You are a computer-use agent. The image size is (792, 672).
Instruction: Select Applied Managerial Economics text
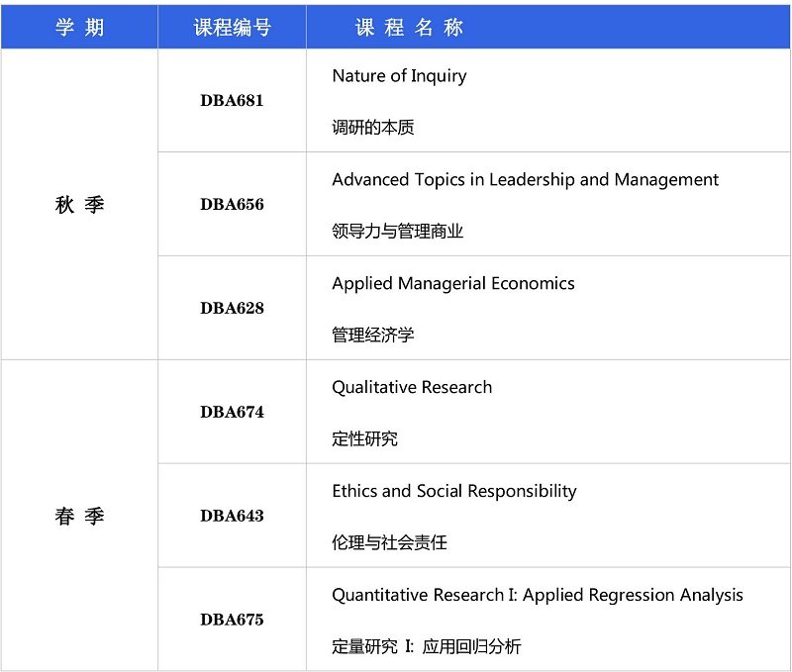pyautogui.click(x=453, y=284)
